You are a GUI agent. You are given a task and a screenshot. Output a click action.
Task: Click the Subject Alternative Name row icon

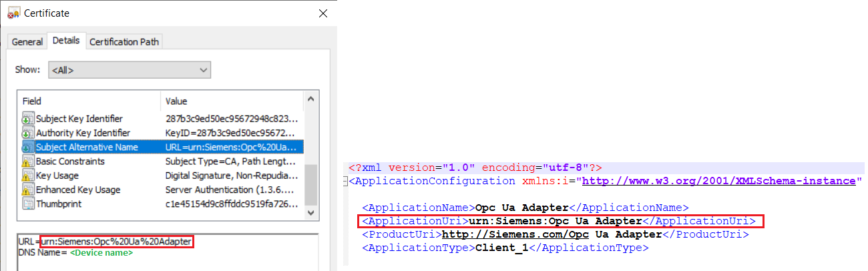click(28, 147)
